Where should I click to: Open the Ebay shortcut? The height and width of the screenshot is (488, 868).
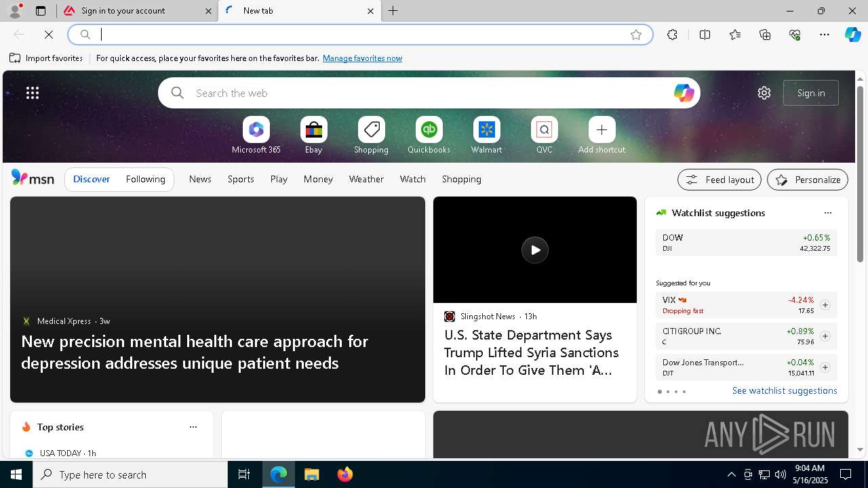tap(314, 135)
